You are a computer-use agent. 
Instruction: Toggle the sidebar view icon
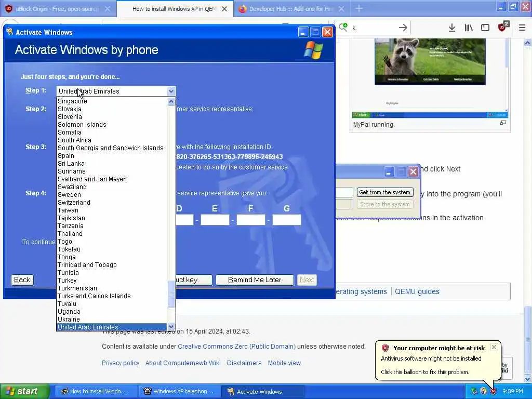point(485,28)
